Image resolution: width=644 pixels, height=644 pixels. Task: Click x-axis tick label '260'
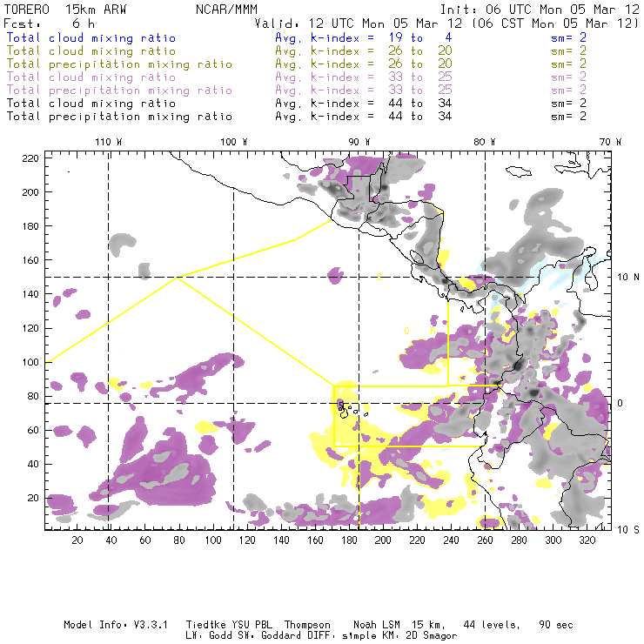[x=485, y=540]
